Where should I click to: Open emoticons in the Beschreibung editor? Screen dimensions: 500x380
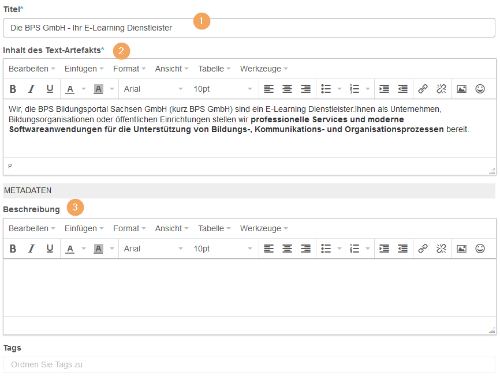[480, 249]
